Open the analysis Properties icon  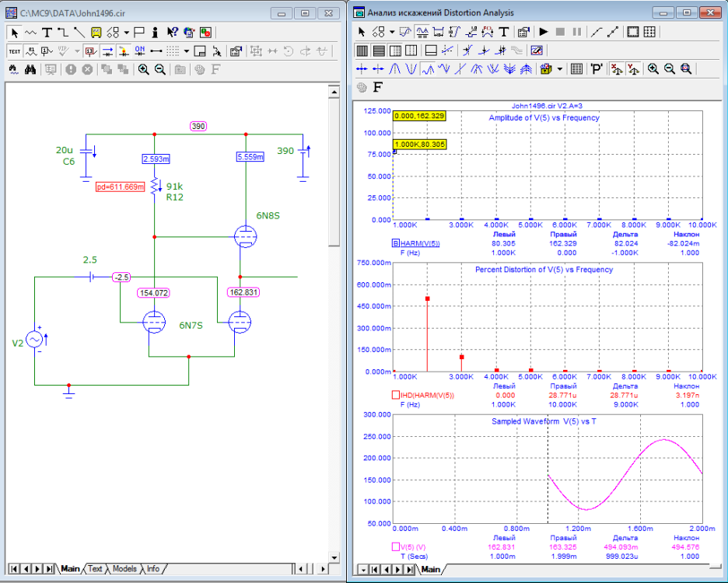coord(523,32)
